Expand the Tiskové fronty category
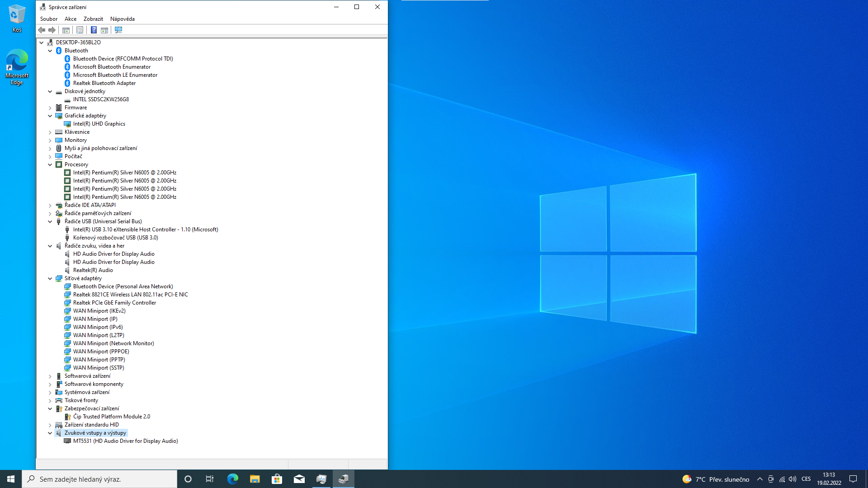This screenshot has width=868, height=488. [50, 400]
